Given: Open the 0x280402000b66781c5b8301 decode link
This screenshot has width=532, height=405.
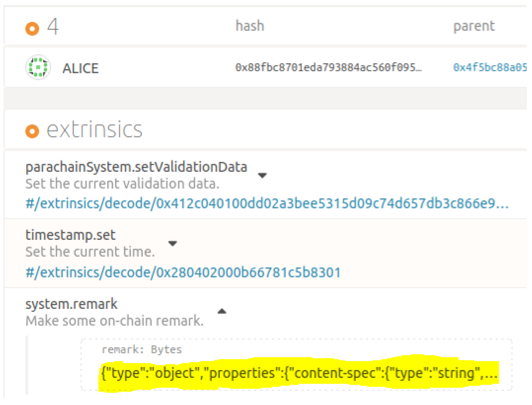Looking at the screenshot, I should tap(183, 272).
